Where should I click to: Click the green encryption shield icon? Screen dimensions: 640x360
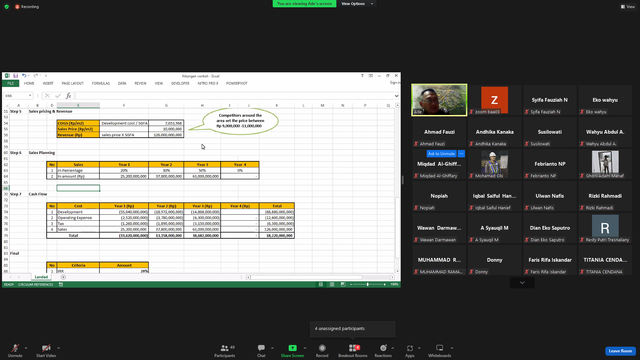click(7, 7)
